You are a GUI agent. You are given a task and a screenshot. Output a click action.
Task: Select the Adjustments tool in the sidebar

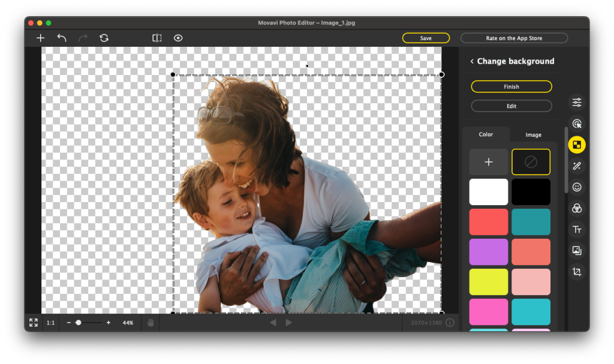pyautogui.click(x=576, y=103)
